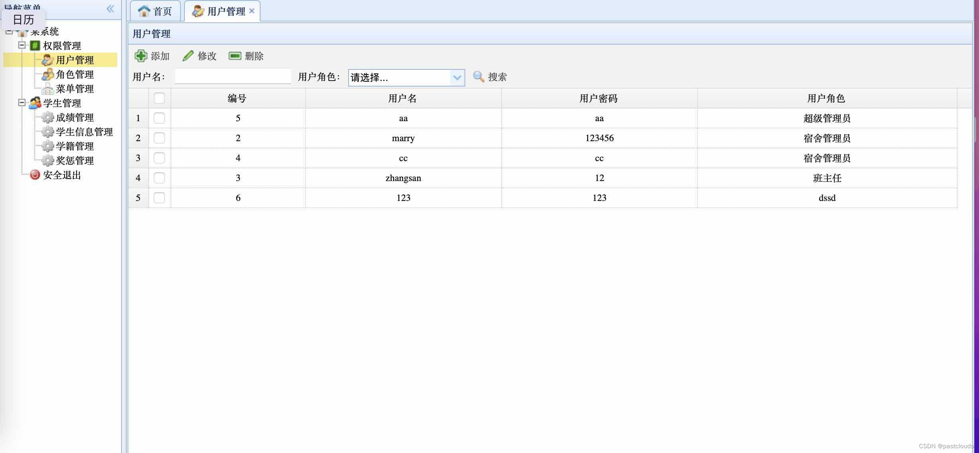Collapse the 权限管理 tree node
The height and width of the screenshot is (453, 980).
click(22, 45)
